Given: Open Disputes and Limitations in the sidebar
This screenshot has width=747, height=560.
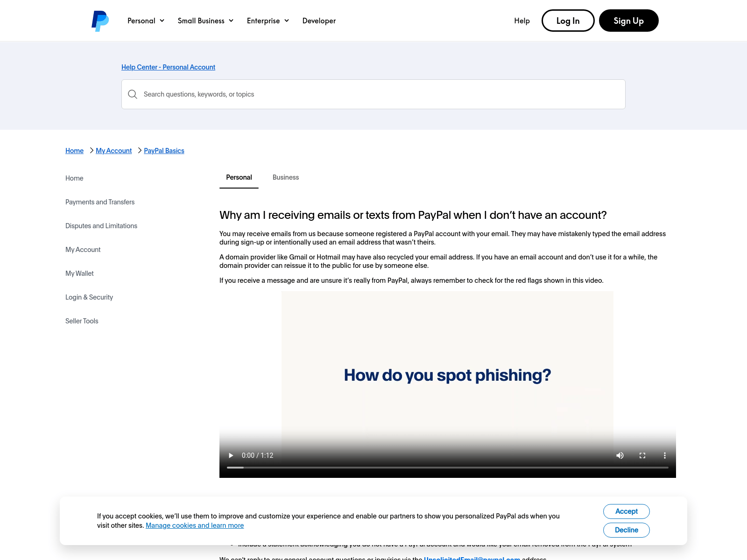Looking at the screenshot, I should click(101, 226).
